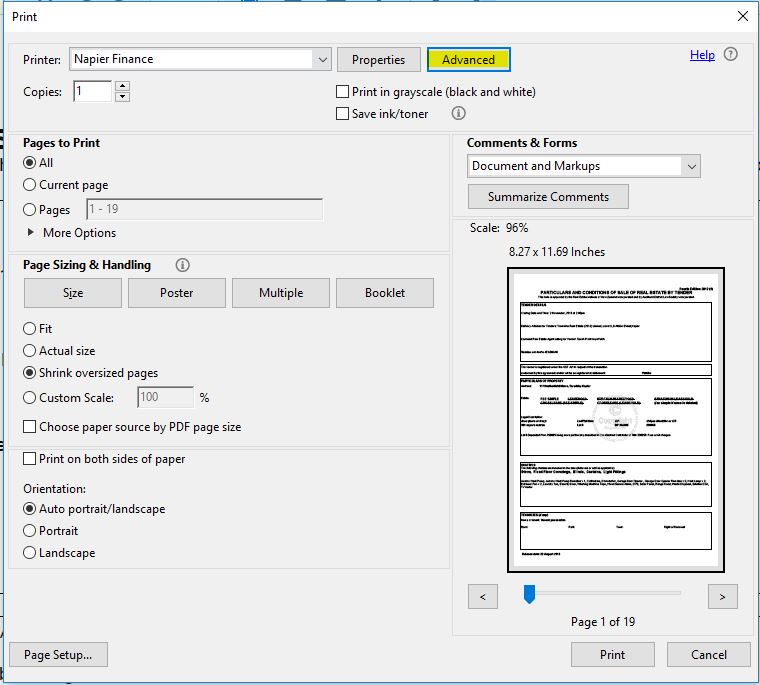The image size is (760, 685).
Task: Go to next preview page arrow
Action: point(722,597)
